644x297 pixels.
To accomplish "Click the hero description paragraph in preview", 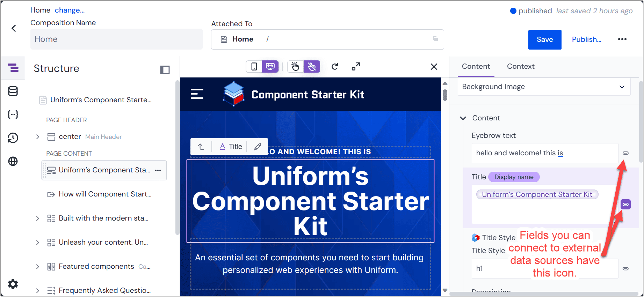I will click(x=310, y=264).
